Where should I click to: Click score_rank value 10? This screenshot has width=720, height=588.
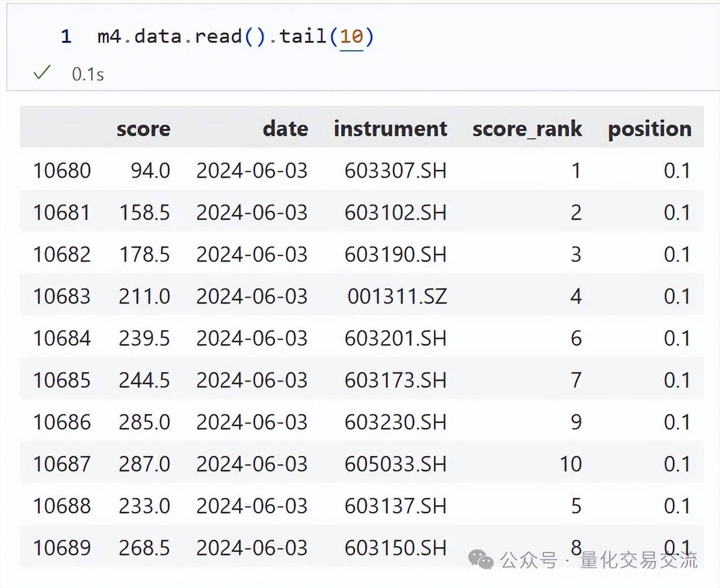coord(571,464)
